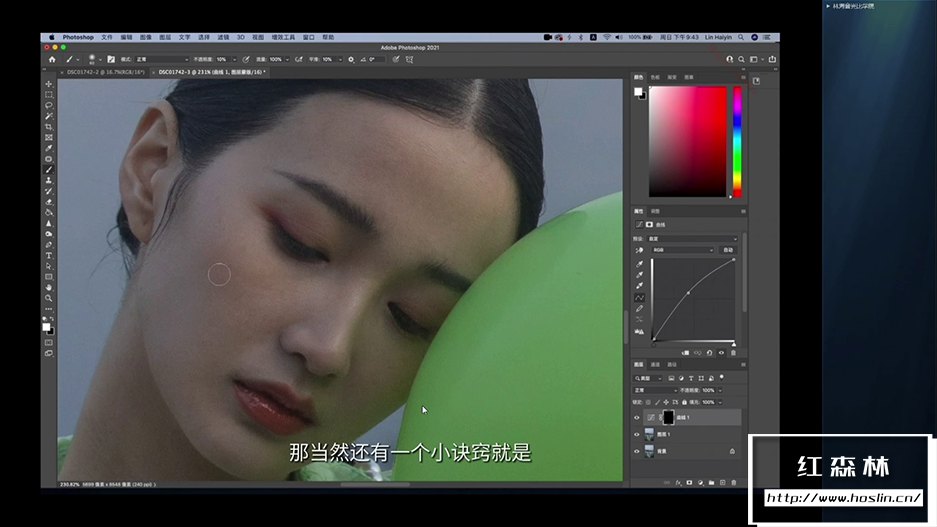Viewport: 937px width, 527px height.
Task: Open the 3D menu
Action: (x=240, y=37)
